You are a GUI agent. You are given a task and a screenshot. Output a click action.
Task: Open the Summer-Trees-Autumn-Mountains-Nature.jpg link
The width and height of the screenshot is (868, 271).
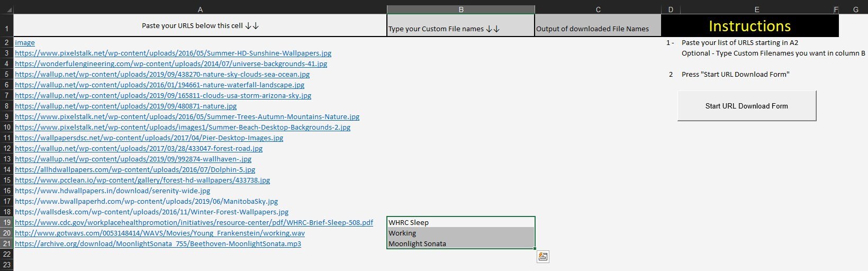tap(187, 116)
